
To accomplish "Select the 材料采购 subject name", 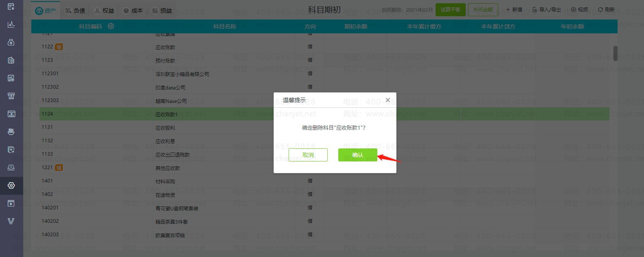I will [x=165, y=181].
